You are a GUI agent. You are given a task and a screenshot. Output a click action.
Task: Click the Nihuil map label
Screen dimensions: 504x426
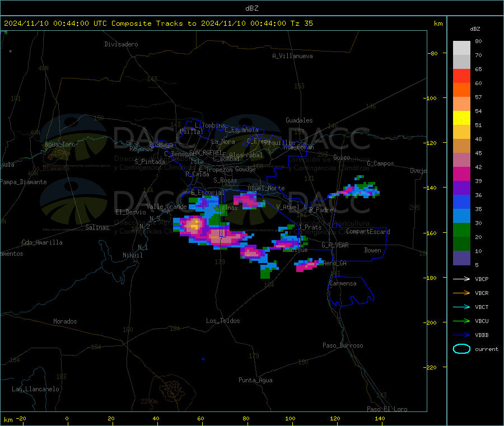pos(132,255)
